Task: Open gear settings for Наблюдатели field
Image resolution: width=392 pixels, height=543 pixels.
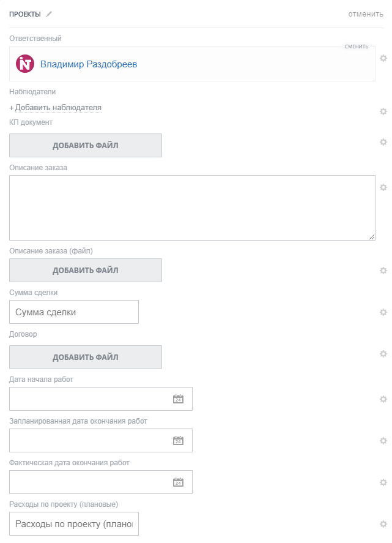Action: [x=383, y=111]
